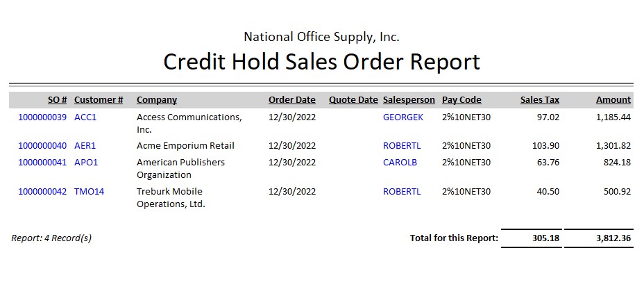Open sales order 1000000042 link
Viewport: 644px width, 287px height.
coord(42,192)
